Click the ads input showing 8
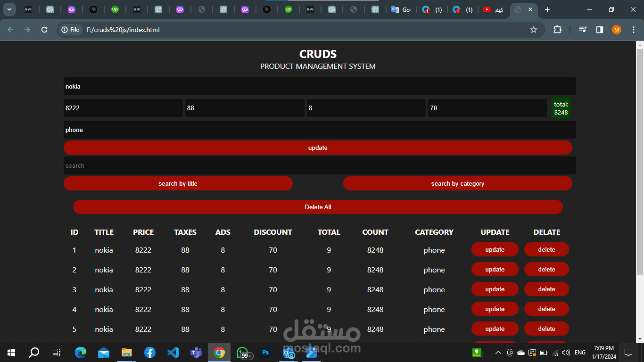Screen dimensions: 644x362 (x=366, y=108)
